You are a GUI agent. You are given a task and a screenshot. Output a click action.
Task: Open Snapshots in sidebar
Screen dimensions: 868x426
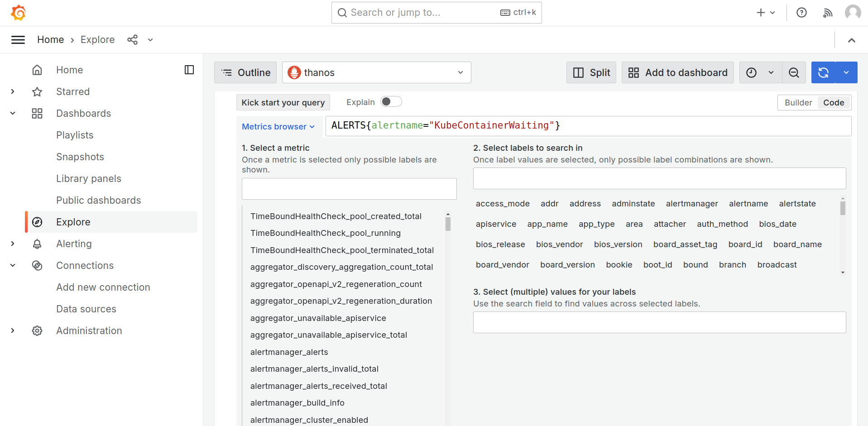click(x=80, y=157)
